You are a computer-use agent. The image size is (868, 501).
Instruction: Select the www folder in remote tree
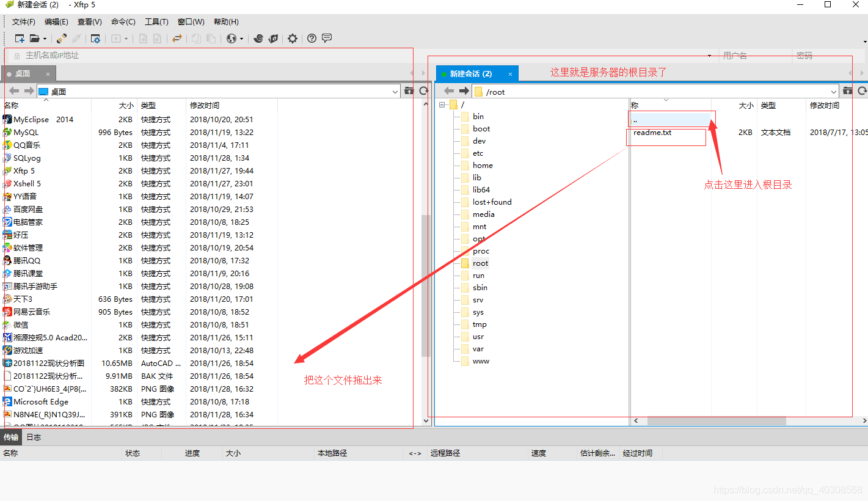click(481, 361)
